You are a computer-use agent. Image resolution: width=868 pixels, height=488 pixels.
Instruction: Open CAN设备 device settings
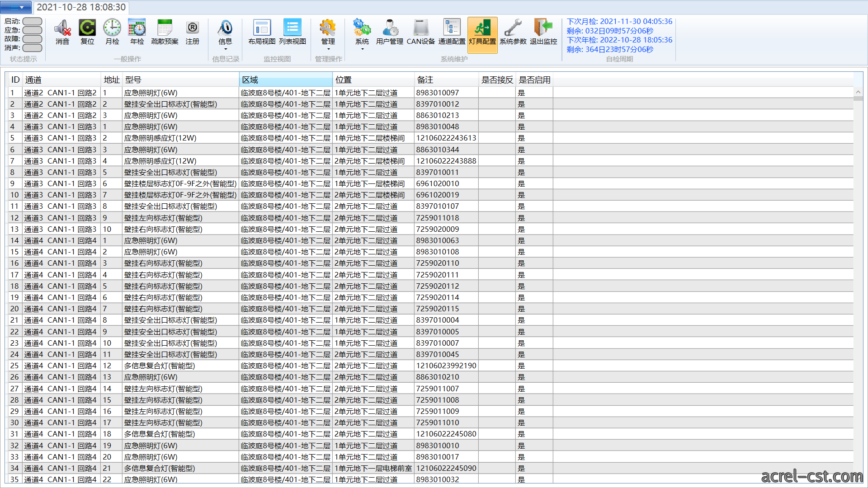click(421, 32)
